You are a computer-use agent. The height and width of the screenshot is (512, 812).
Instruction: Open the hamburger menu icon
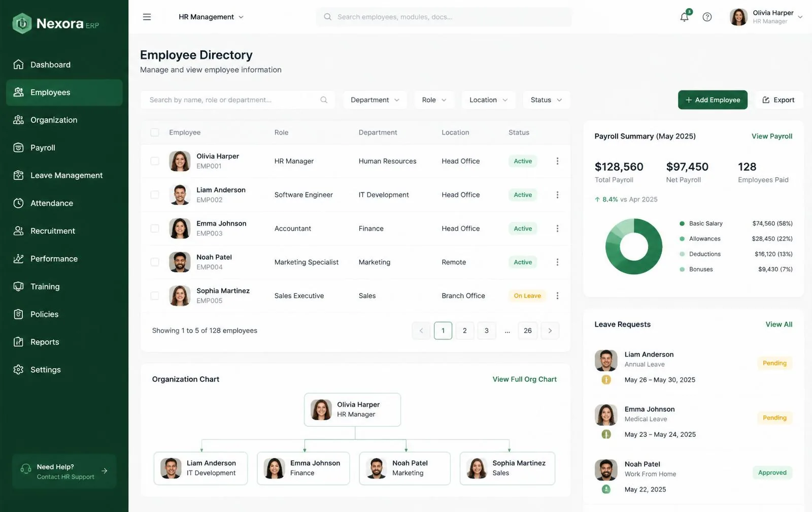(147, 17)
